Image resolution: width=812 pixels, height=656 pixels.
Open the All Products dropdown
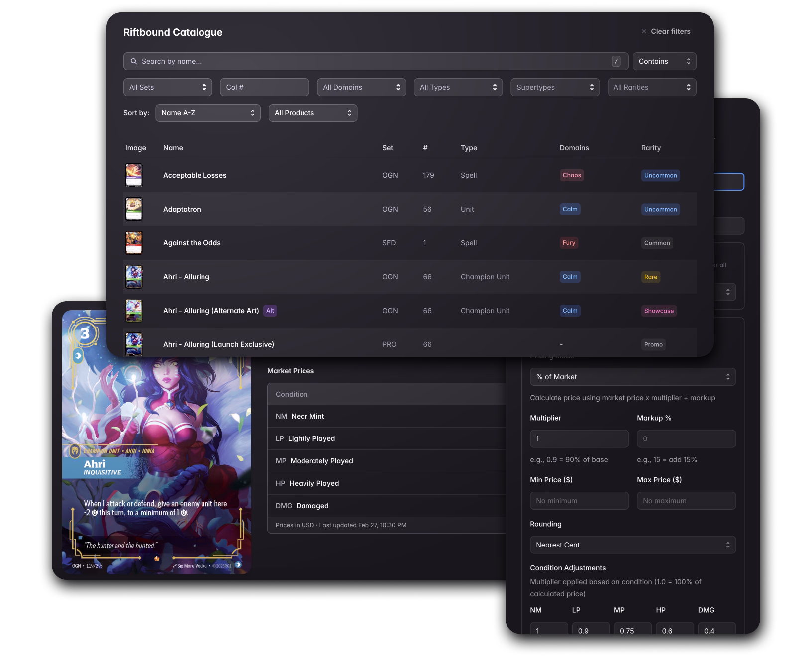[313, 113]
